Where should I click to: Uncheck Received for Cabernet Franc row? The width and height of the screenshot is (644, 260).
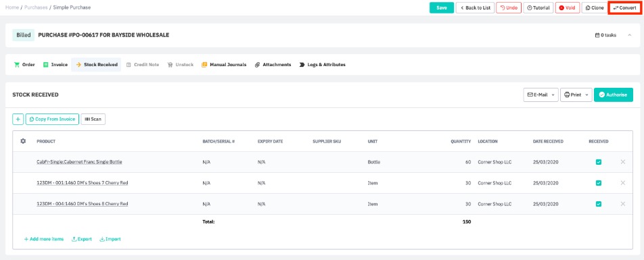click(599, 162)
